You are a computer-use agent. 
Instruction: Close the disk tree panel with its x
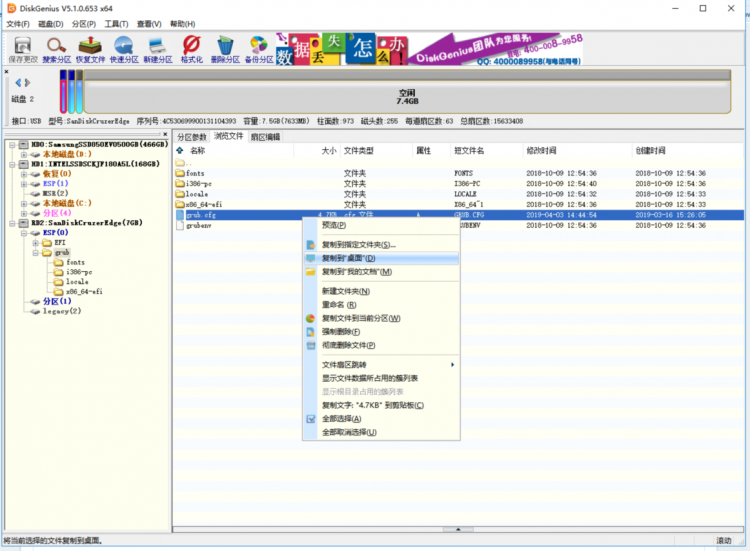(165, 134)
